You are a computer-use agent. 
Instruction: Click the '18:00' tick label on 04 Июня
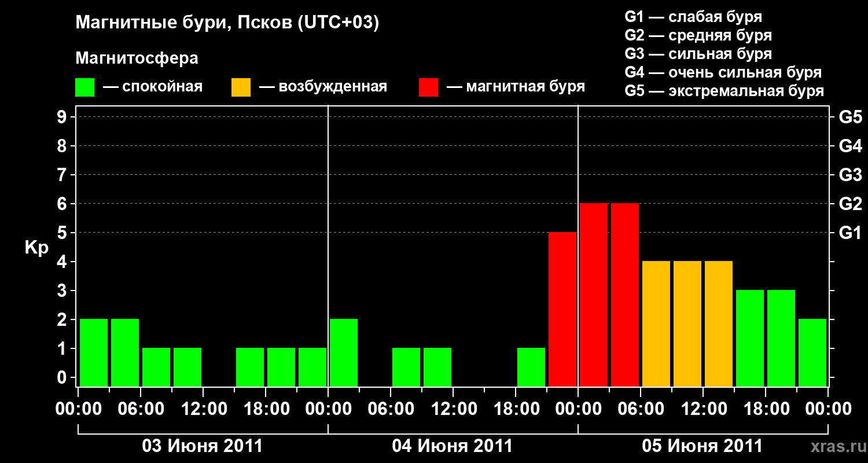(516, 409)
